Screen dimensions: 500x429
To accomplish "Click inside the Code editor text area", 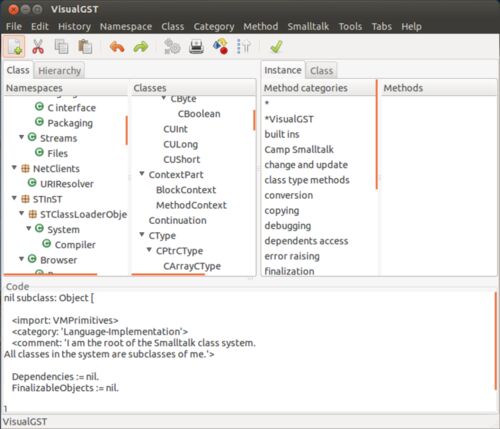I will point(248,353).
